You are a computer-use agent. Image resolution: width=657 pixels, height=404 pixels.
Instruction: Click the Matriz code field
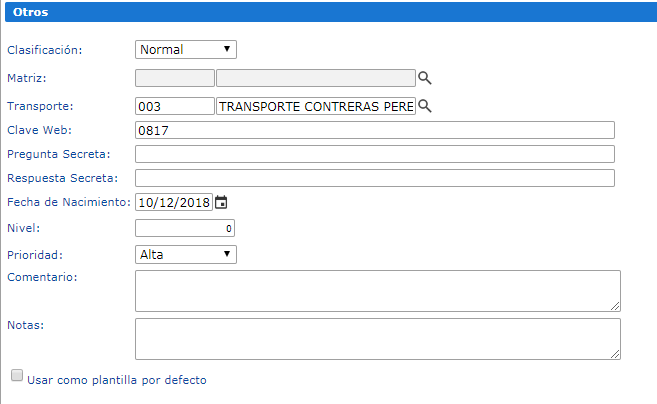(174, 78)
